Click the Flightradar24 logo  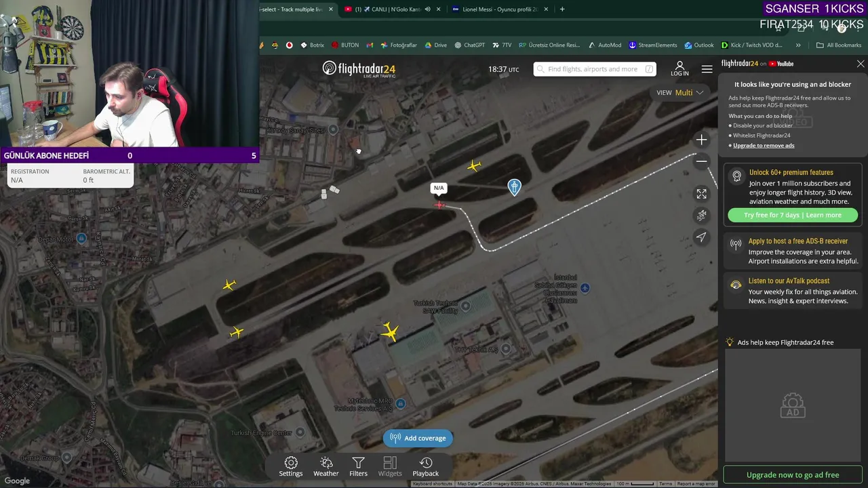[359, 69]
